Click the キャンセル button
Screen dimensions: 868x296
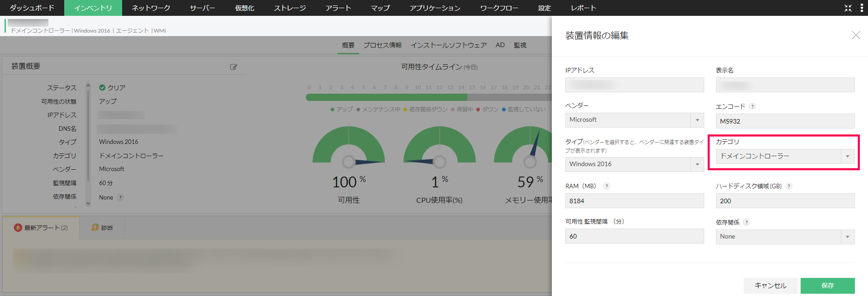(x=771, y=286)
